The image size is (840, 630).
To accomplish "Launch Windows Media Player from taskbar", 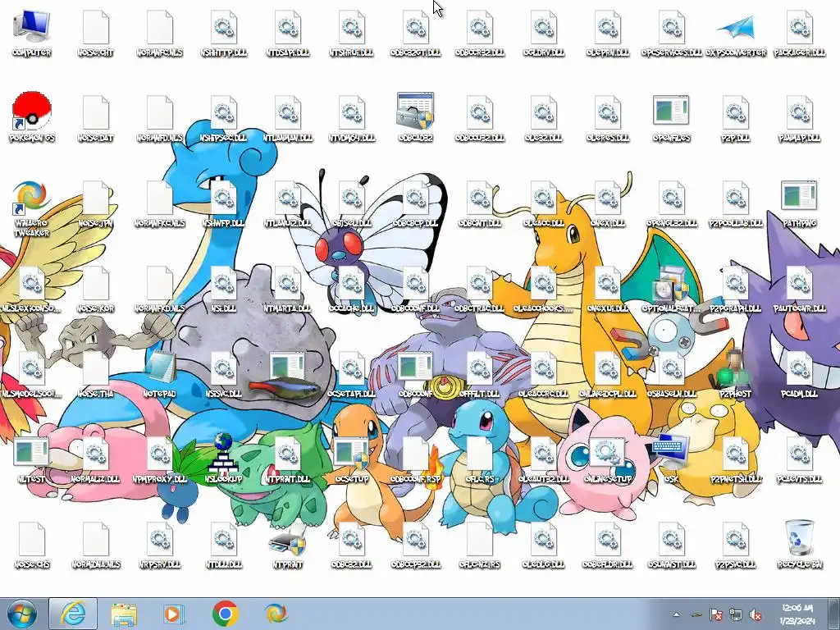I will point(174,614).
